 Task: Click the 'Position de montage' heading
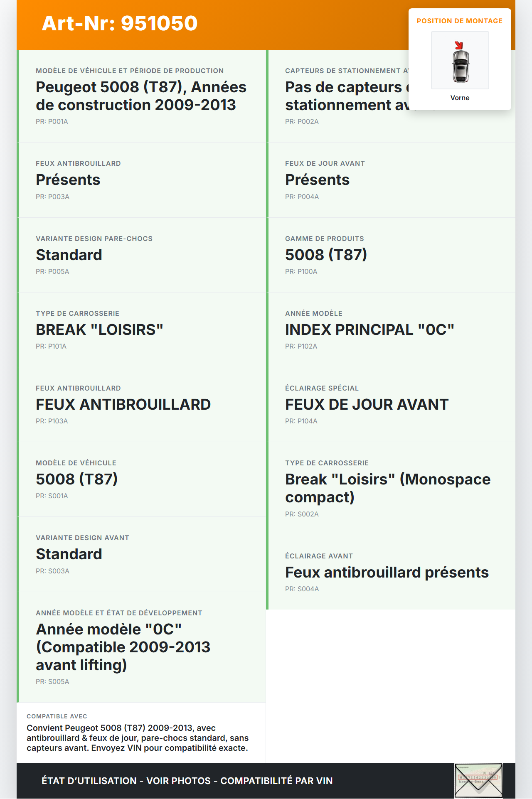pos(459,21)
